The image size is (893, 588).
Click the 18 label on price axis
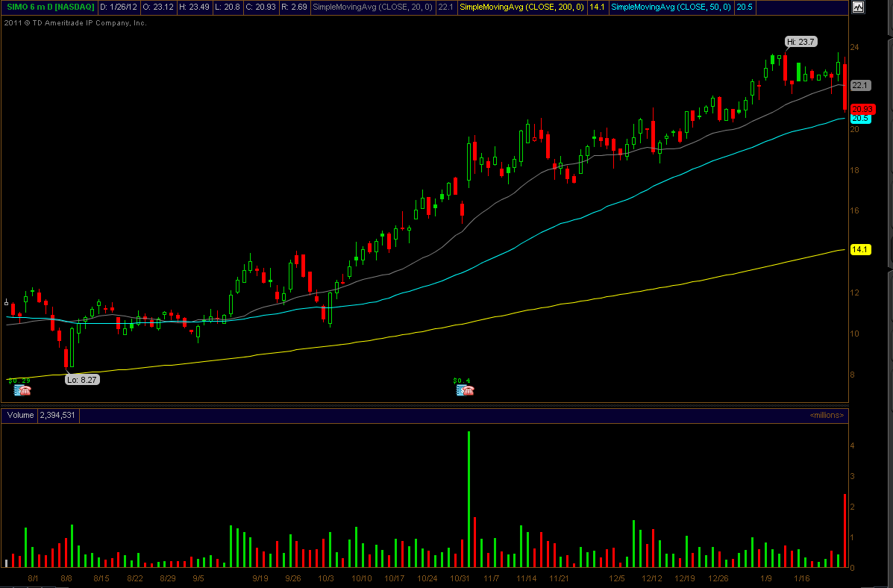click(854, 170)
